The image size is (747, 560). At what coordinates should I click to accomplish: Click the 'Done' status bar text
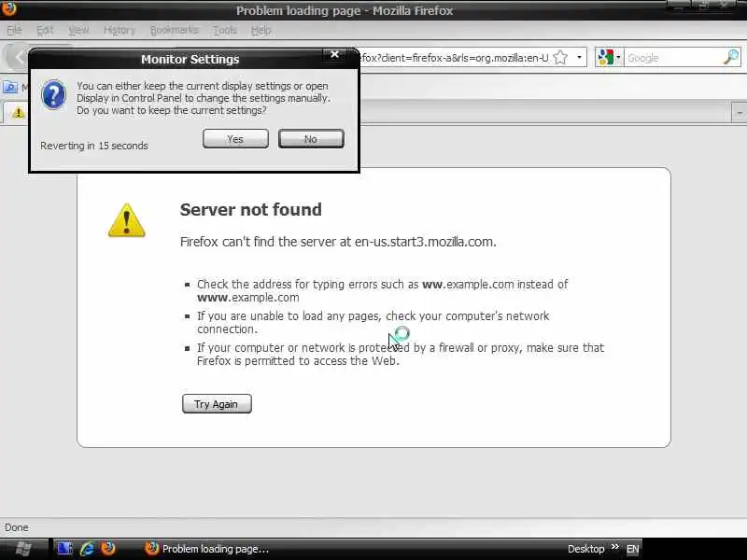coord(16,527)
